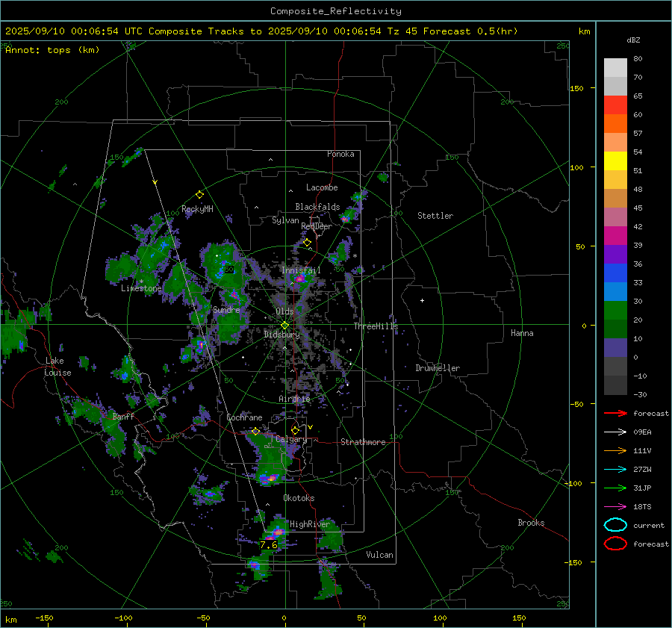Click the Okotoks city label
The image size is (672, 628).
299,498
